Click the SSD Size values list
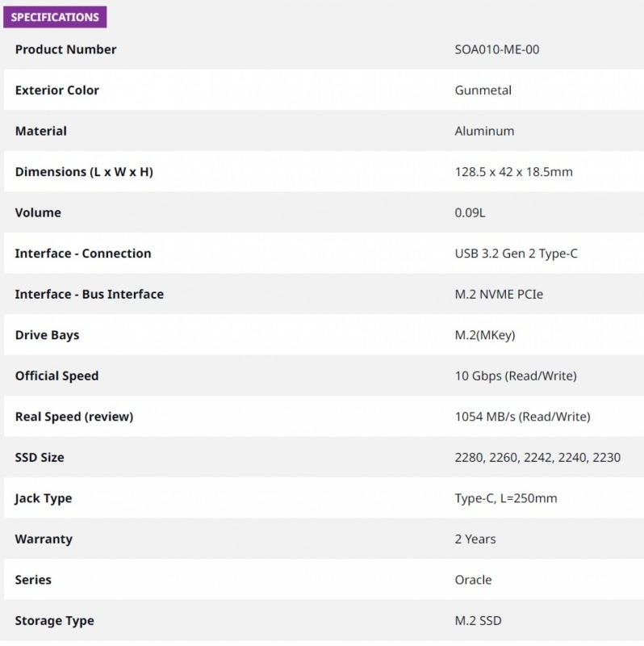Image resolution: width=644 pixels, height=646 pixels. click(537, 457)
